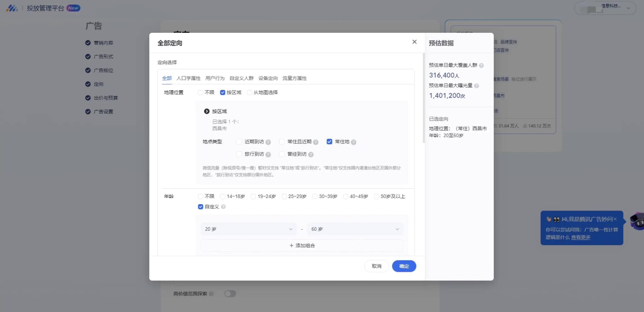Check the 25~29岁 age range
This screenshot has width=644, height=312.
tap(284, 196)
